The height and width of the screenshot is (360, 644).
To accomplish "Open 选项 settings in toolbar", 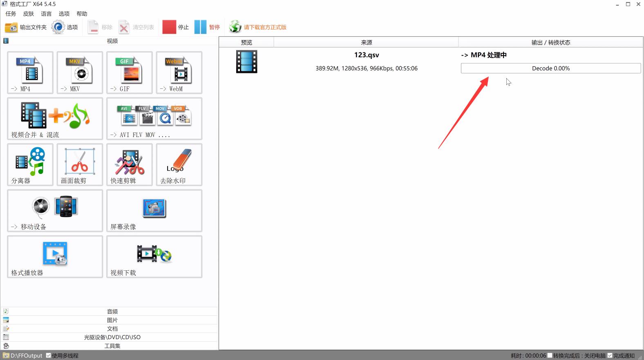I will pyautogui.click(x=65, y=27).
